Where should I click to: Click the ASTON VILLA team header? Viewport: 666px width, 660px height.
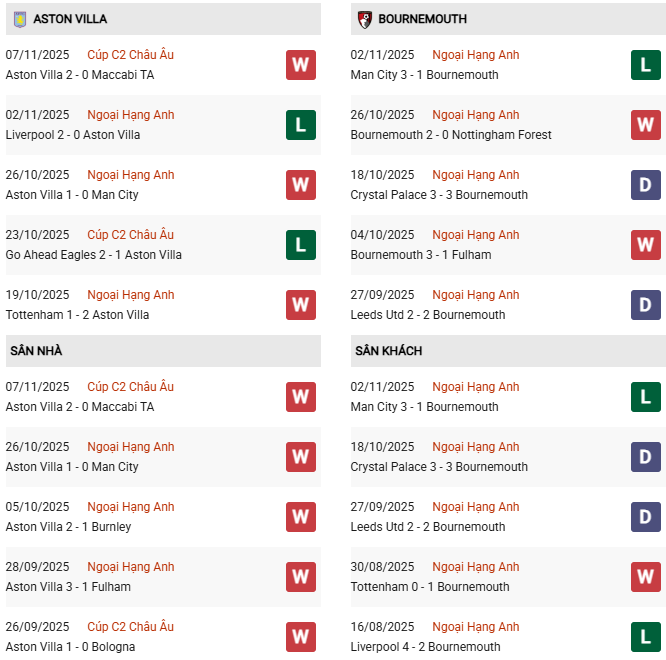pyautogui.click(x=70, y=19)
